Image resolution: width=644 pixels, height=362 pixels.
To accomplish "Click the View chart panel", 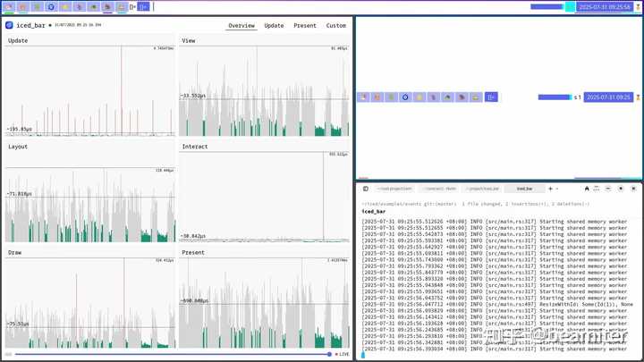I will pyautogui.click(x=264, y=87).
